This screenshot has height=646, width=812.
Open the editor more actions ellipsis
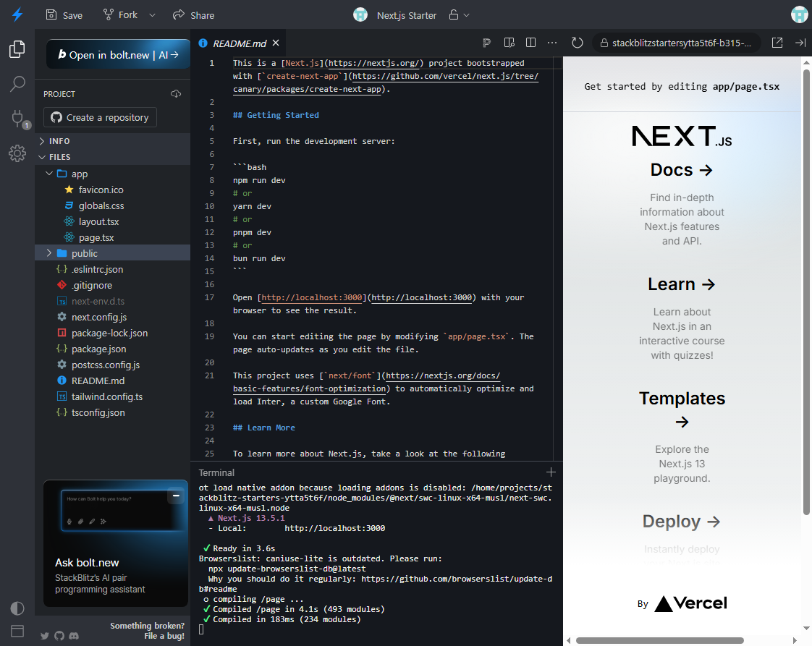553,43
